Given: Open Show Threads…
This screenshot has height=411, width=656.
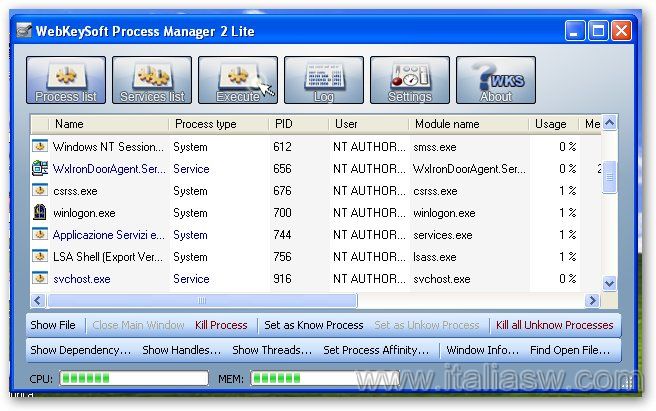Looking at the screenshot, I should [272, 350].
